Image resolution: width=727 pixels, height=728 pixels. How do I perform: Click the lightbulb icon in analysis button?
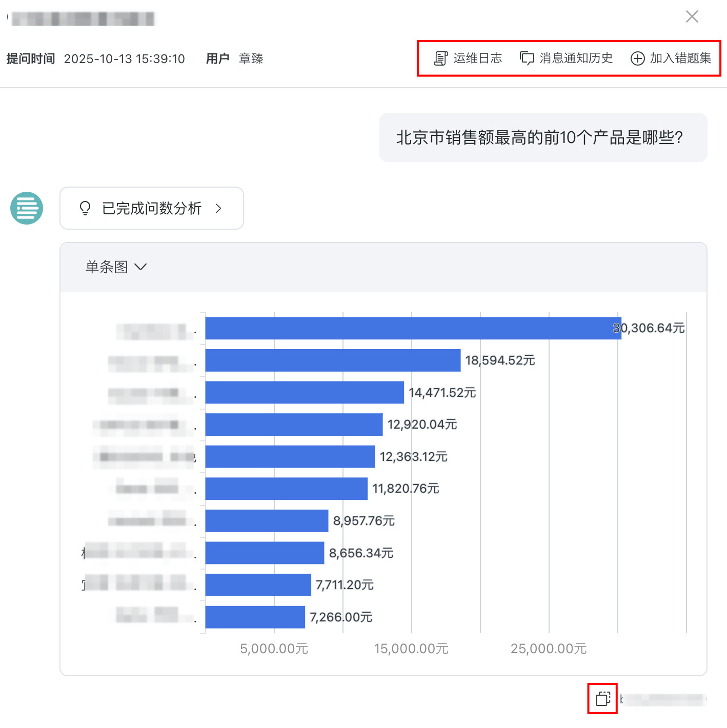pyautogui.click(x=85, y=208)
